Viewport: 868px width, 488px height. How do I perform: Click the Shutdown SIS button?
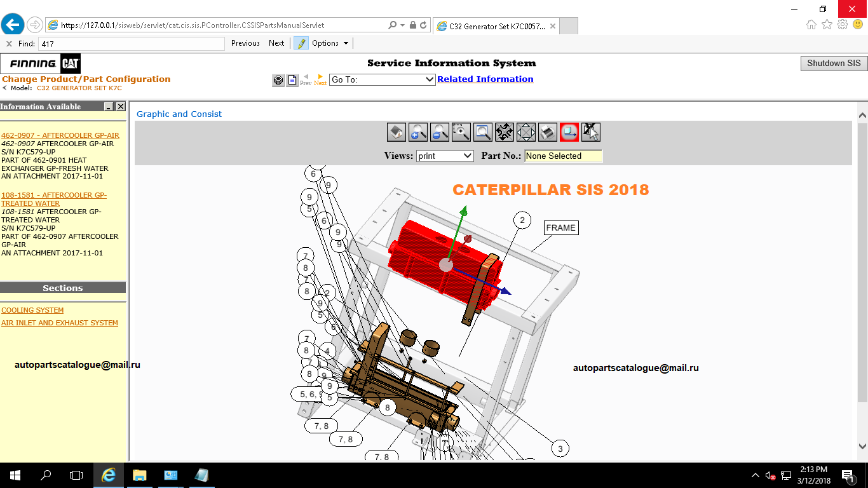(x=834, y=64)
